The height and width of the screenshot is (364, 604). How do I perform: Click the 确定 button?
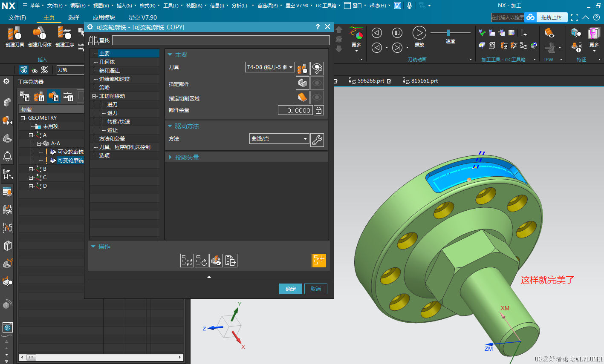coord(291,289)
